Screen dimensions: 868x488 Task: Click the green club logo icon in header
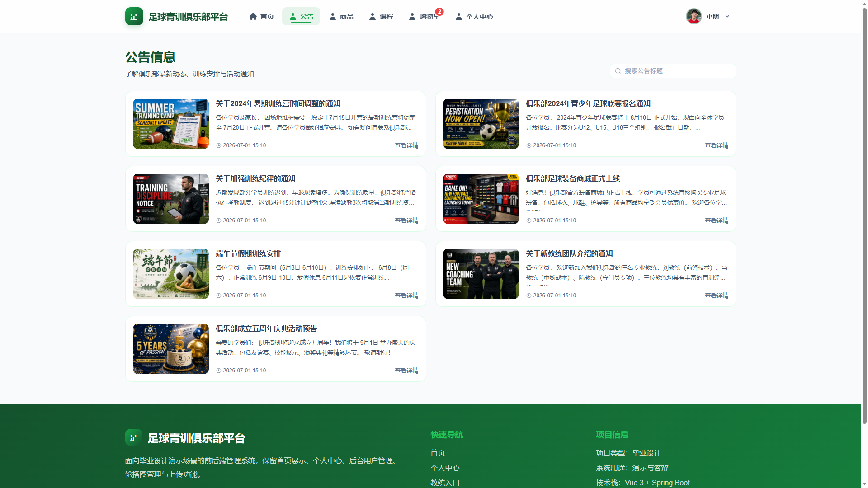pyautogui.click(x=134, y=16)
